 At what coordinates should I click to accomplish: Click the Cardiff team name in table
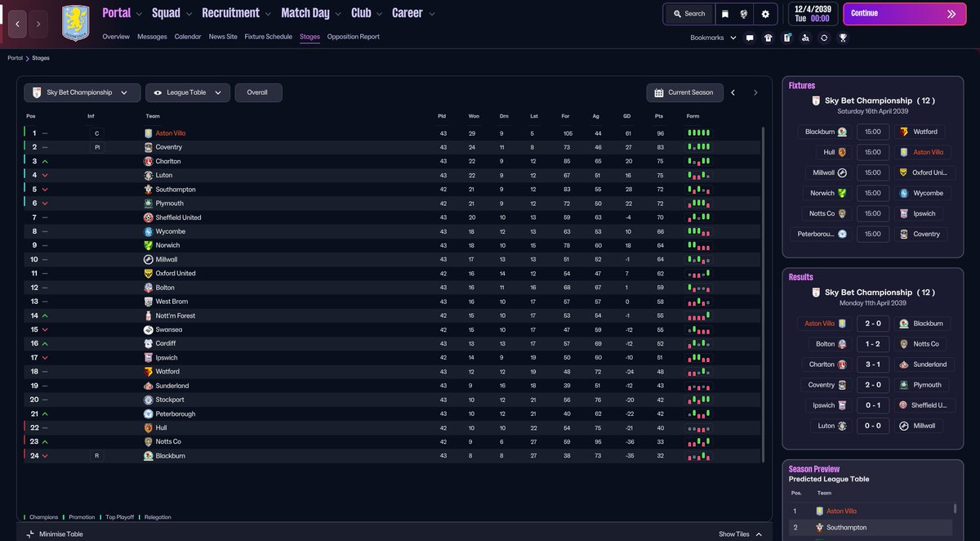(166, 344)
